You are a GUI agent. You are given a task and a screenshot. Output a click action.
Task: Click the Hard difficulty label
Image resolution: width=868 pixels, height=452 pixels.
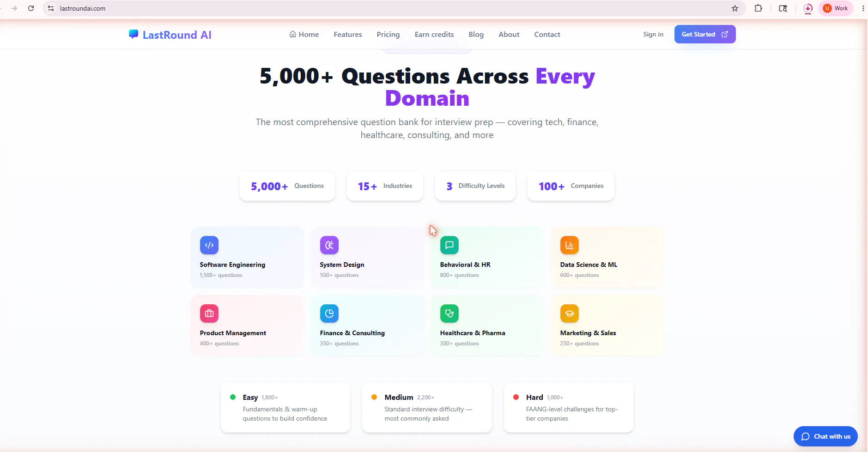pyautogui.click(x=534, y=397)
